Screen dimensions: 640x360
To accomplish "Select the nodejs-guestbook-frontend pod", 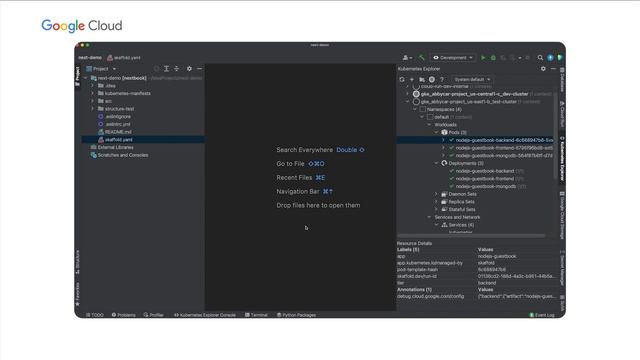I will (x=504, y=148).
